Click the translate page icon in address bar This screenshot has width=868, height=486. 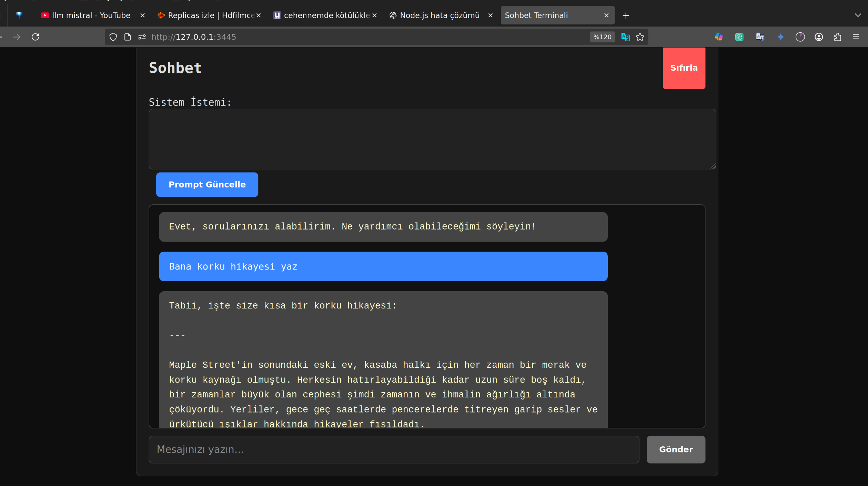pos(625,37)
